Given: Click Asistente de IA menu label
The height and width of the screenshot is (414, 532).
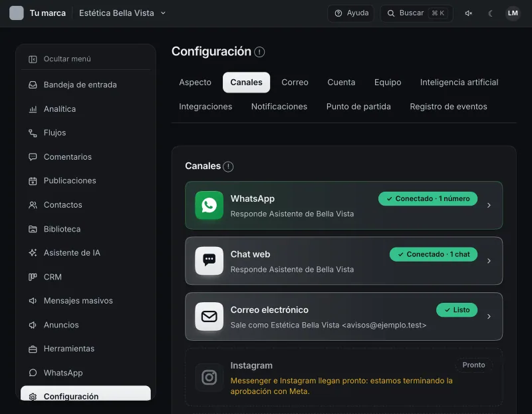Looking at the screenshot, I should click(72, 253).
